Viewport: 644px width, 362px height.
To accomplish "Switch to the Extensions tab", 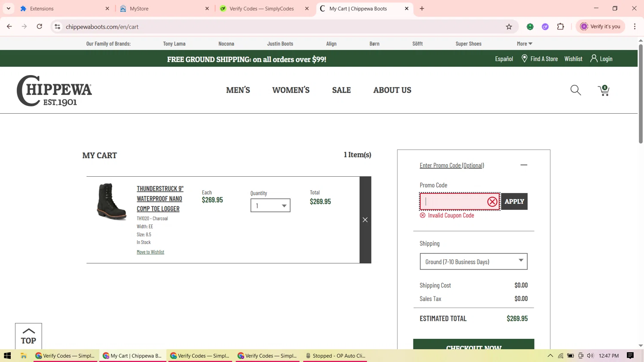I will coord(64,9).
